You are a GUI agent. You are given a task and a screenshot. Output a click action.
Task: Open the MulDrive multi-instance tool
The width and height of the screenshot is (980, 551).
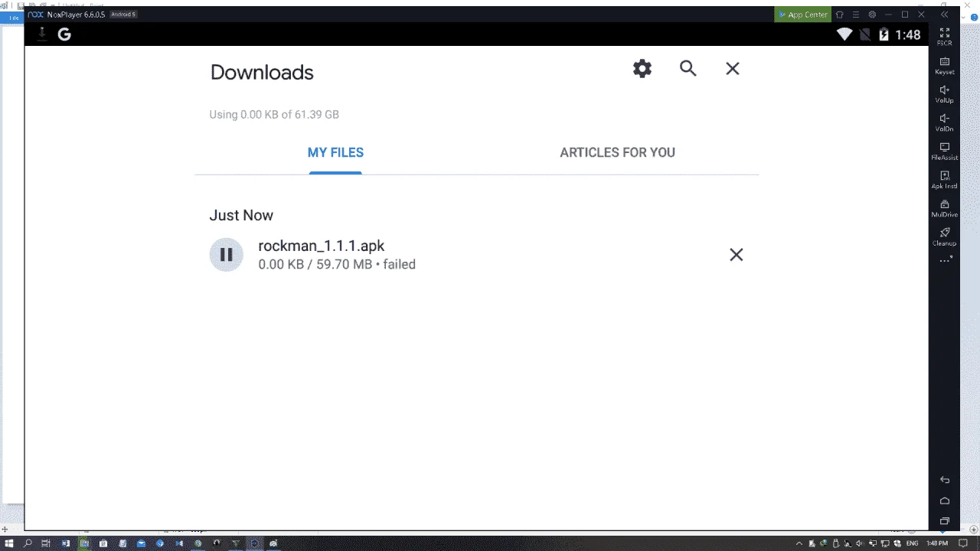[944, 208]
